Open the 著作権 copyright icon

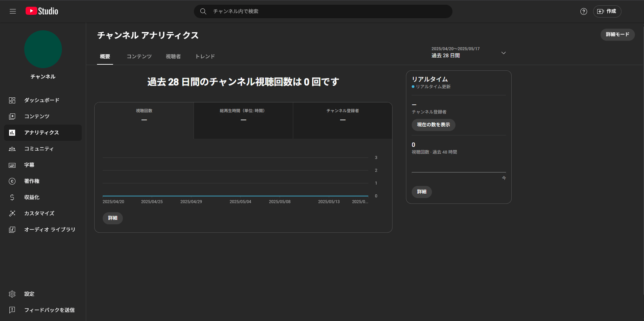[12, 181]
